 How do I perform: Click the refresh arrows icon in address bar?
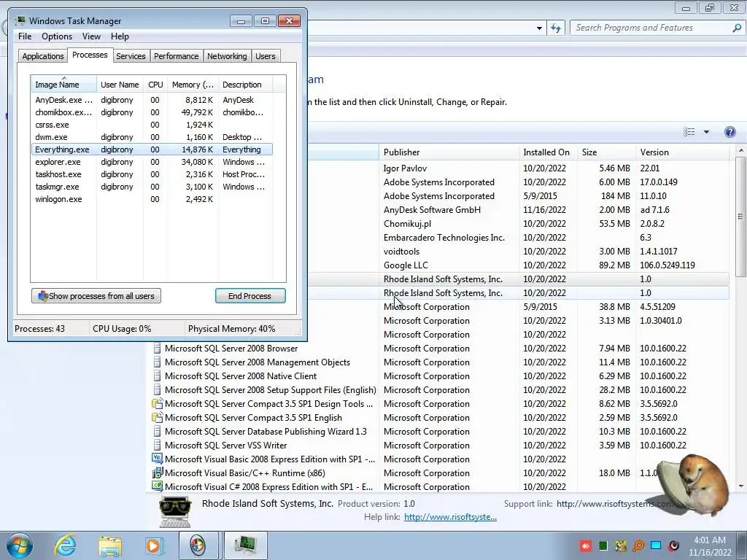click(556, 28)
